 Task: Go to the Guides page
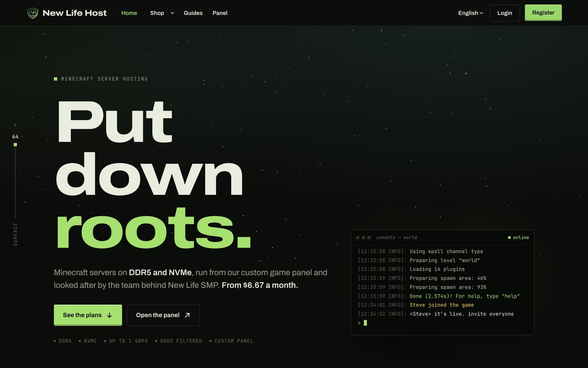[193, 13]
